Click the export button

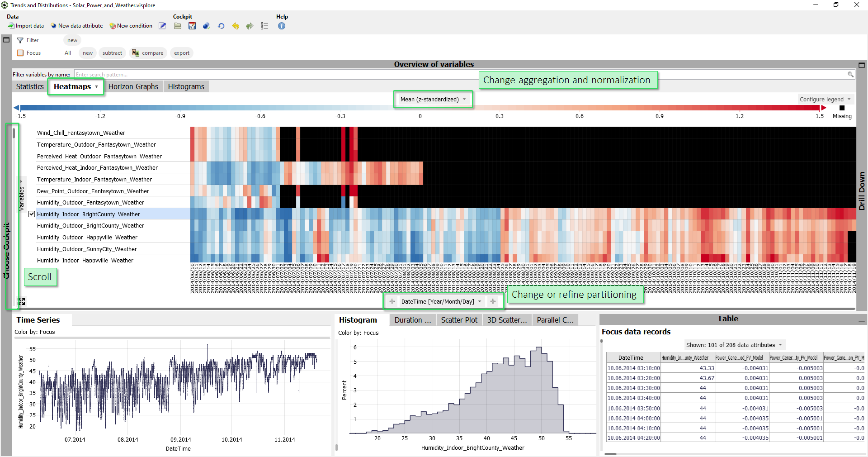coord(182,53)
